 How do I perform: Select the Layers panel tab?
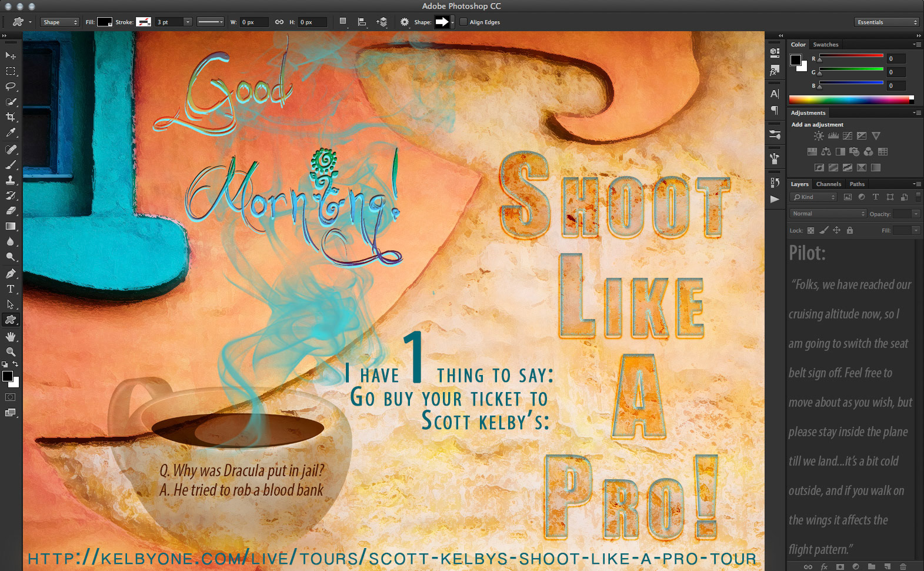pos(799,184)
